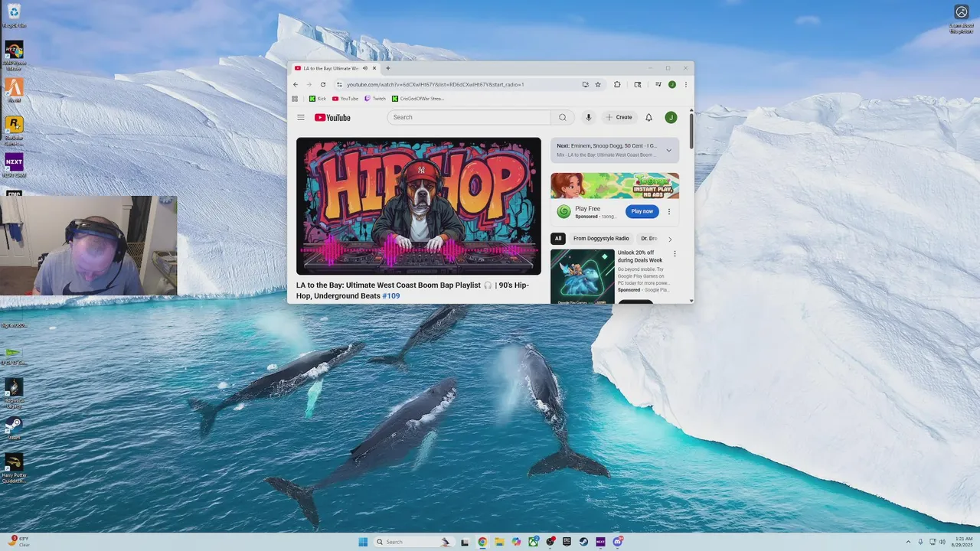Open YouTube notifications bell
980x551 pixels.
pos(648,117)
